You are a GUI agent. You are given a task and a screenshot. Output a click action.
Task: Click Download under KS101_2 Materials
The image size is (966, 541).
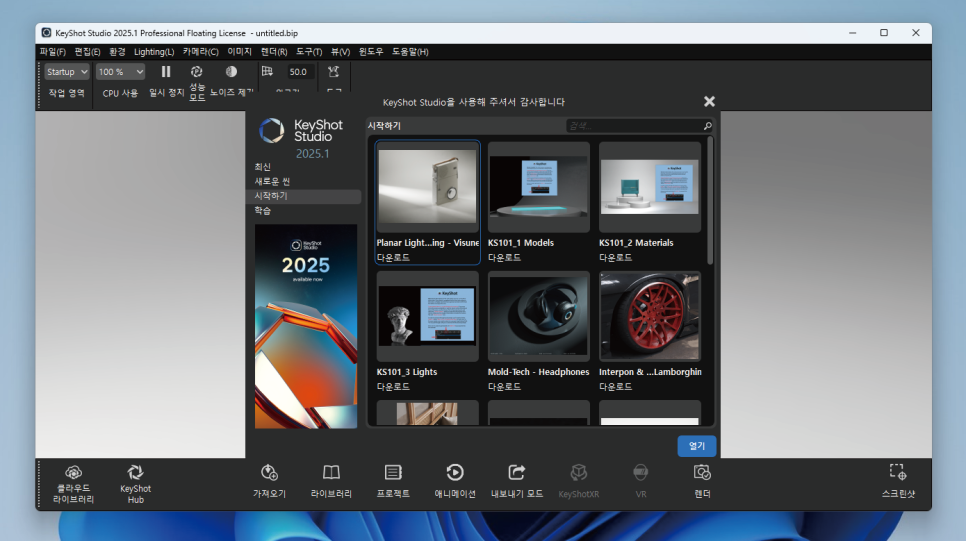coord(615,258)
